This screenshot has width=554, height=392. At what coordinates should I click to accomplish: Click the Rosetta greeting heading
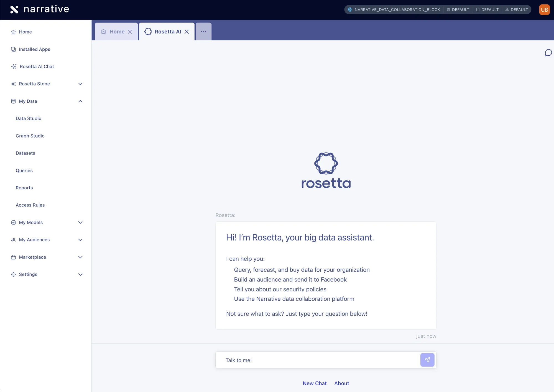pyautogui.click(x=300, y=238)
